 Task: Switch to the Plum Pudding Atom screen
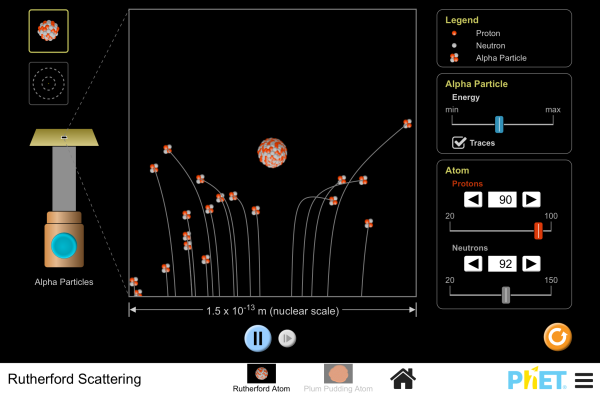pos(338,378)
